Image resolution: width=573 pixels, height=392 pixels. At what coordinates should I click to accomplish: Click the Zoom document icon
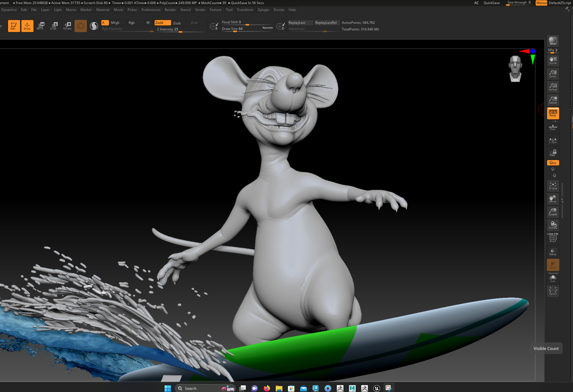point(553,74)
